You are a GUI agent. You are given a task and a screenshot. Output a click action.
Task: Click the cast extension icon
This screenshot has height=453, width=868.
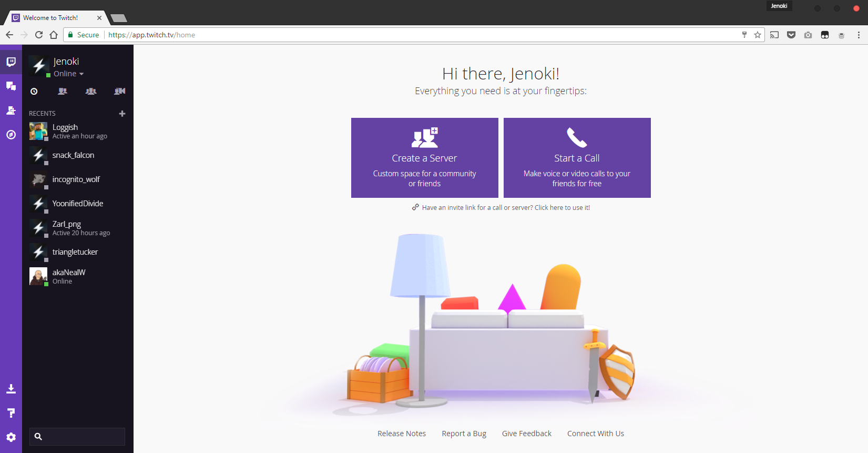coord(774,35)
